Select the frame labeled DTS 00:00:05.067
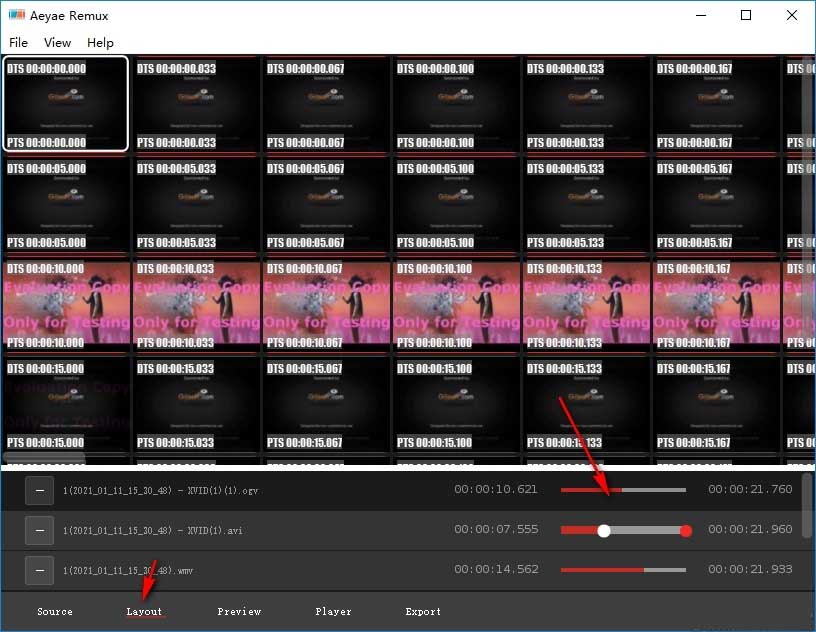816x632 pixels. (326, 203)
